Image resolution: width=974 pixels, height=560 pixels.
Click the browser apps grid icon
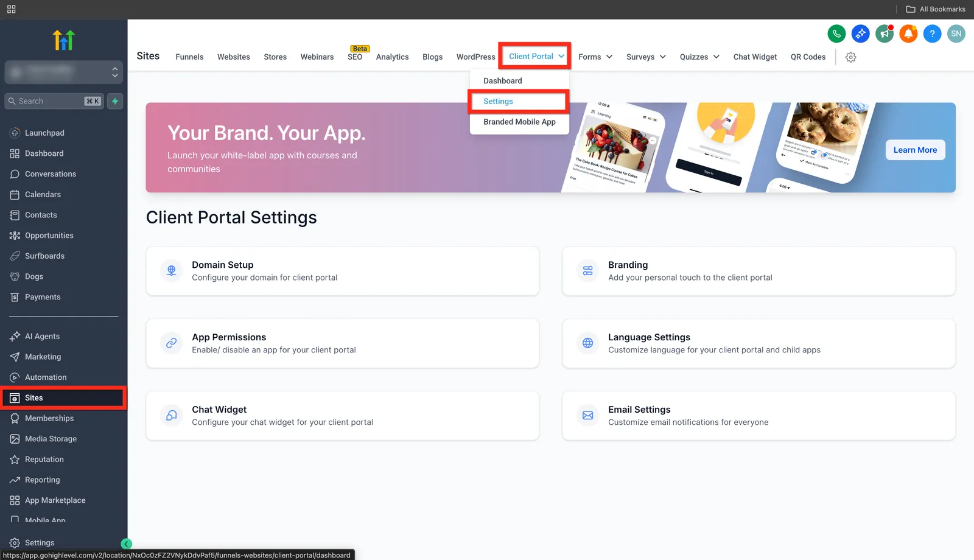12,9
